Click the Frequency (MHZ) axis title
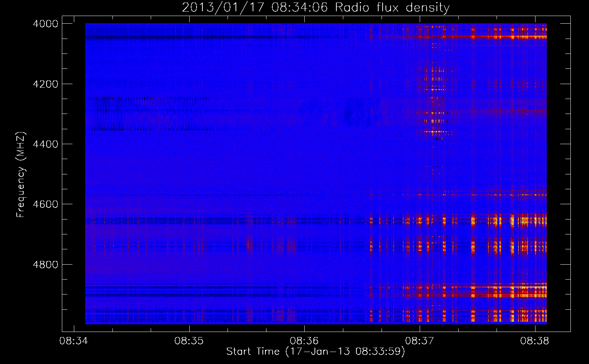 tap(21, 175)
